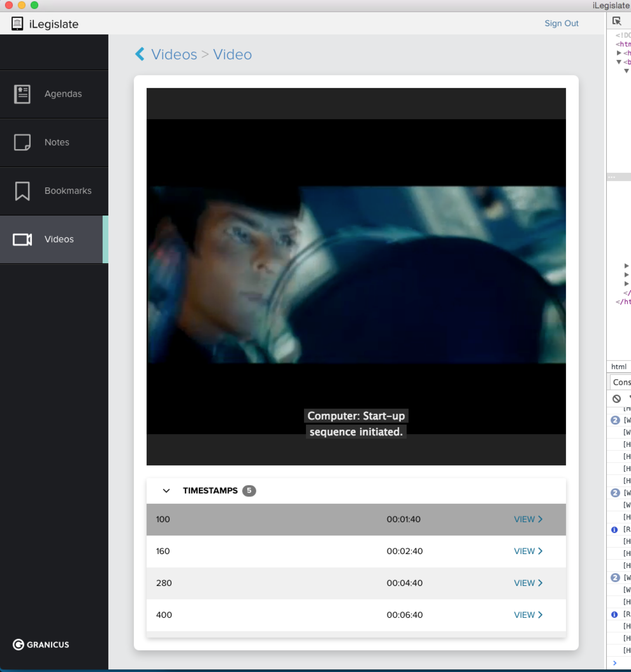The image size is (631, 672).
Task: Select the Videos camera icon
Action: [x=22, y=239]
